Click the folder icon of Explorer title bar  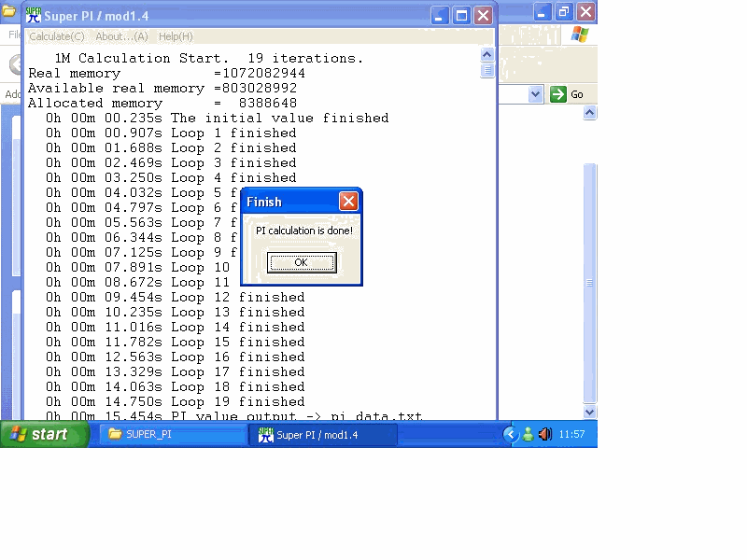(x=8, y=10)
